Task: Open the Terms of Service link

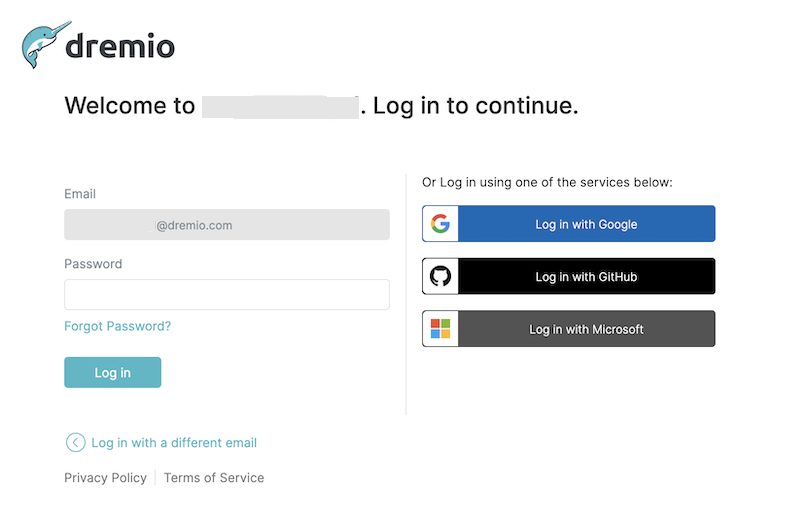Action: point(214,478)
